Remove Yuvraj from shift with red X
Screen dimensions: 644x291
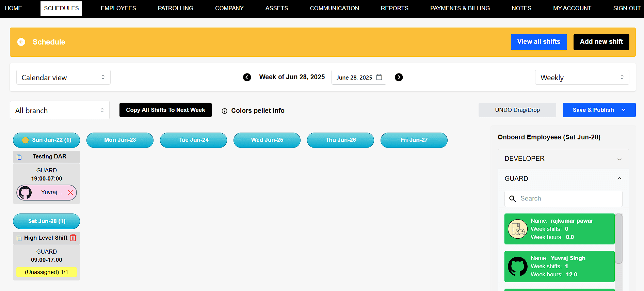point(70,192)
